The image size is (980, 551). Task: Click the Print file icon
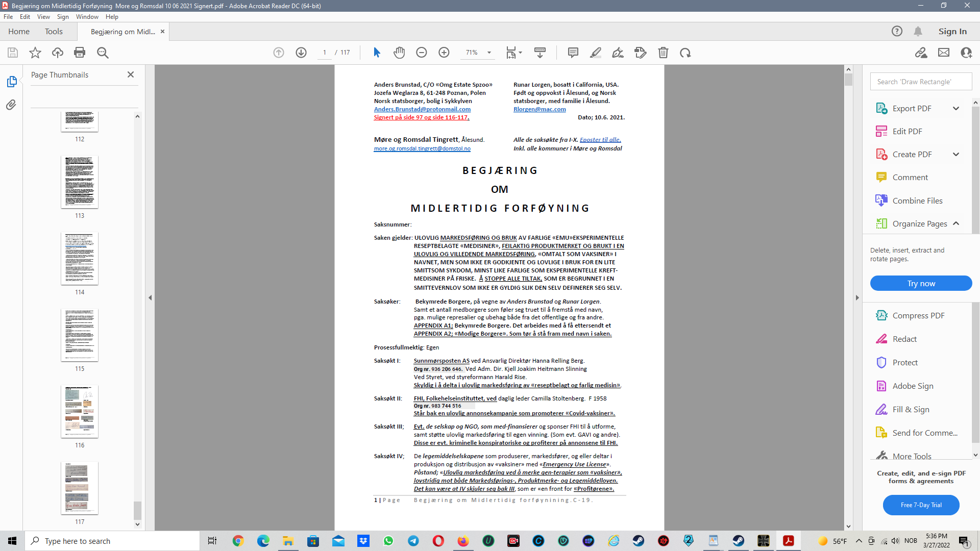click(80, 53)
